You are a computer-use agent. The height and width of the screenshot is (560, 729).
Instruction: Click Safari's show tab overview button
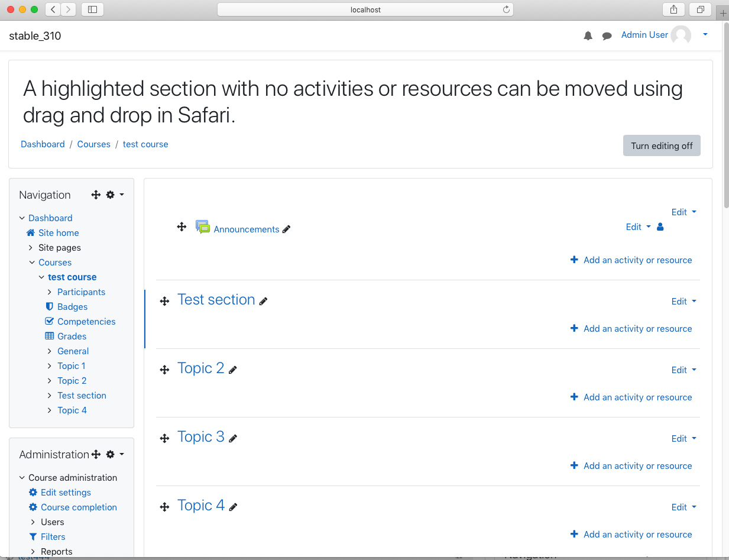pyautogui.click(x=700, y=9)
